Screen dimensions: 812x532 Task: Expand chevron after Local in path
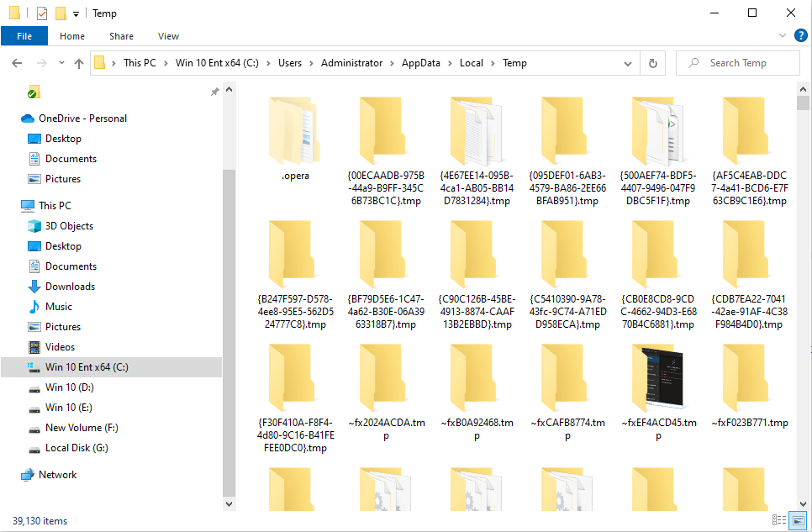coord(493,63)
